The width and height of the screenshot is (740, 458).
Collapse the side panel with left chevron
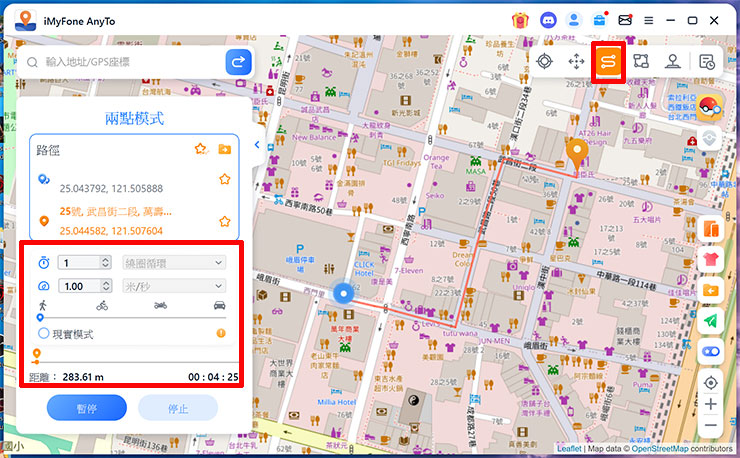[x=257, y=145]
